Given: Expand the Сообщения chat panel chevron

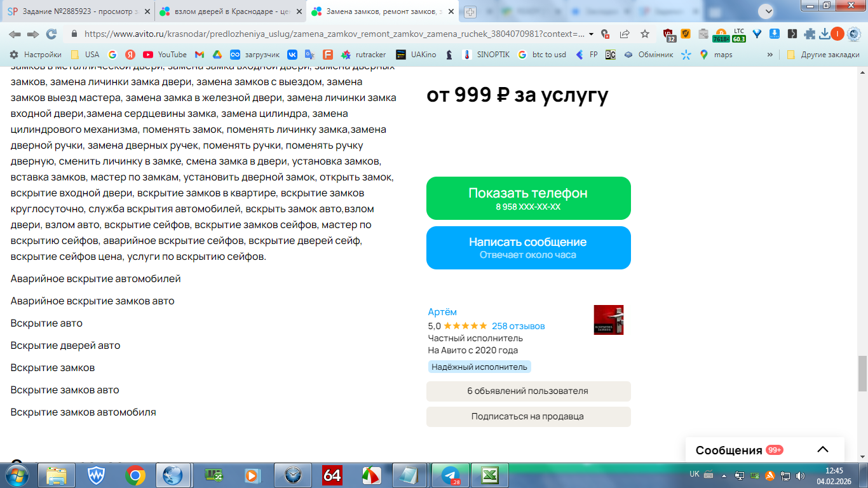Looking at the screenshot, I should click(x=823, y=449).
